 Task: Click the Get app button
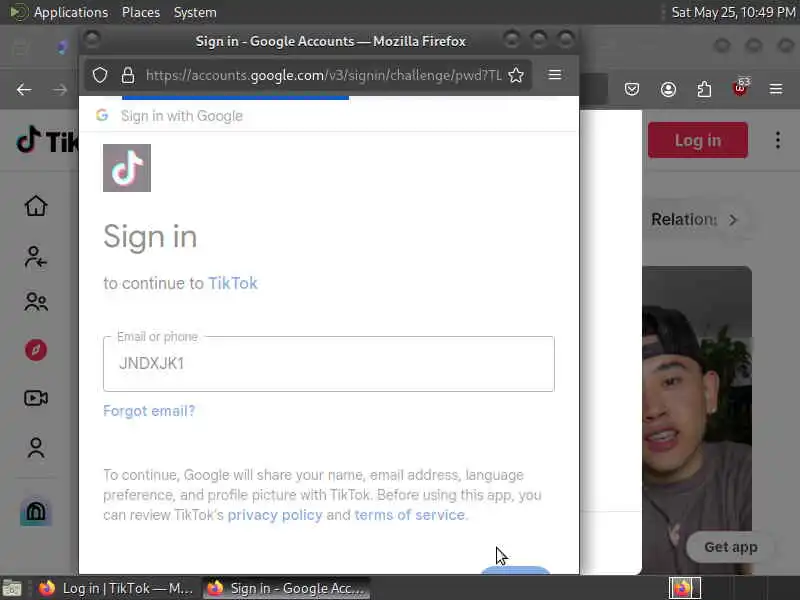731,547
